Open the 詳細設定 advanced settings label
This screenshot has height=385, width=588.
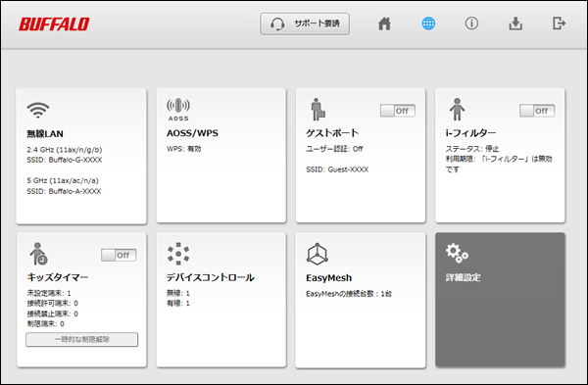pyautogui.click(x=464, y=277)
